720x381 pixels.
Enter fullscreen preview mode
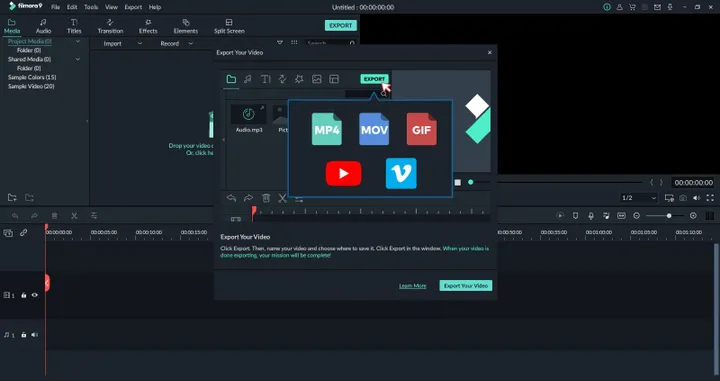pyautogui.click(x=710, y=198)
